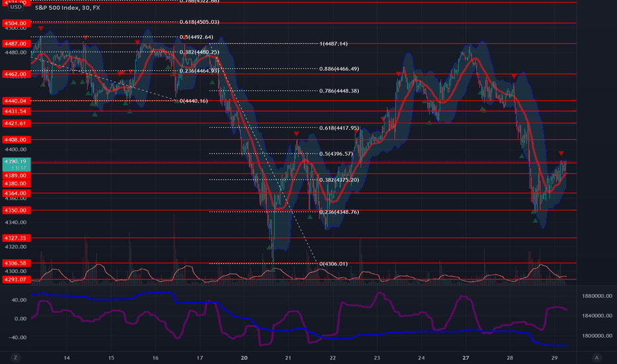Image resolution: width=617 pixels, height=364 pixels.
Task: Click date 24 on the time axis
Action: coord(422,357)
